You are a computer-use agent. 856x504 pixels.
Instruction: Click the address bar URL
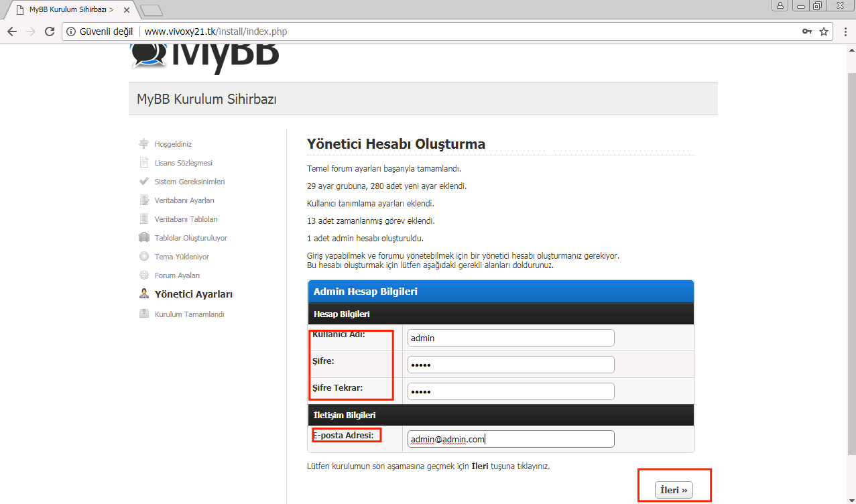[x=216, y=31]
